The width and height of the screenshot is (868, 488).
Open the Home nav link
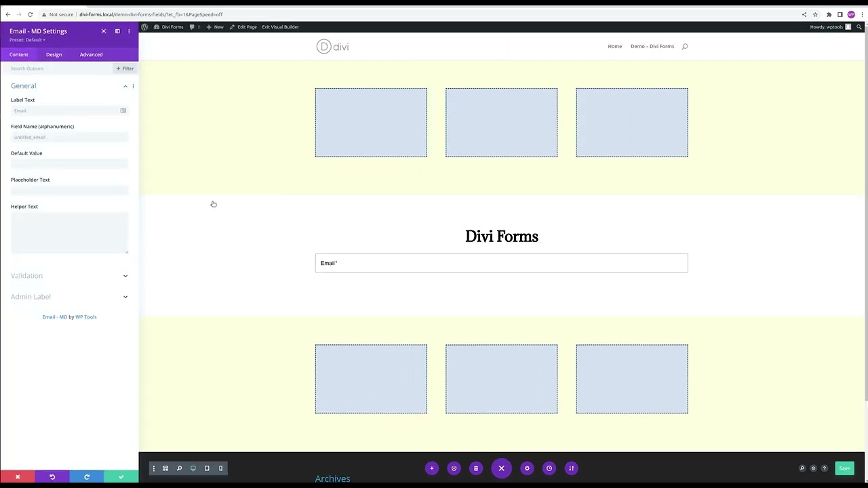click(615, 47)
